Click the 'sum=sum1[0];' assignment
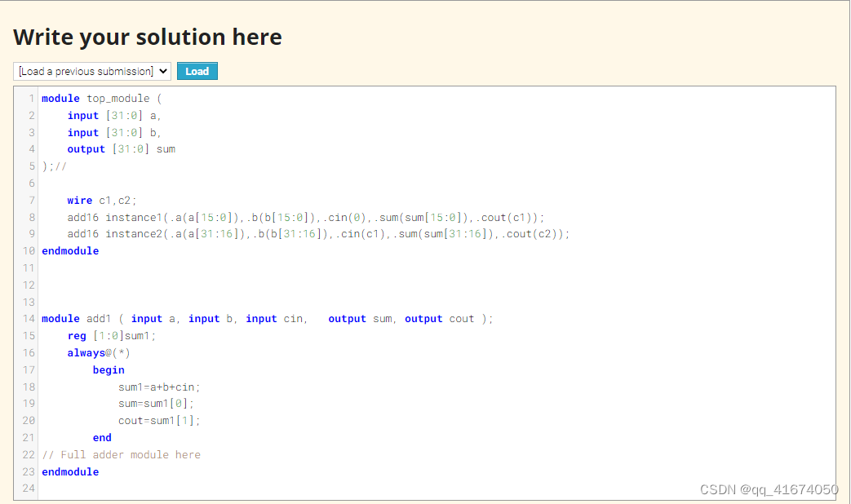Image resolution: width=851 pixels, height=504 pixels. [x=152, y=403]
